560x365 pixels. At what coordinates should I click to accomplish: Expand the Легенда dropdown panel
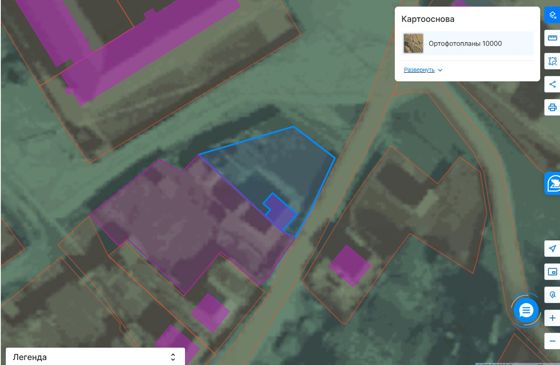pos(95,357)
